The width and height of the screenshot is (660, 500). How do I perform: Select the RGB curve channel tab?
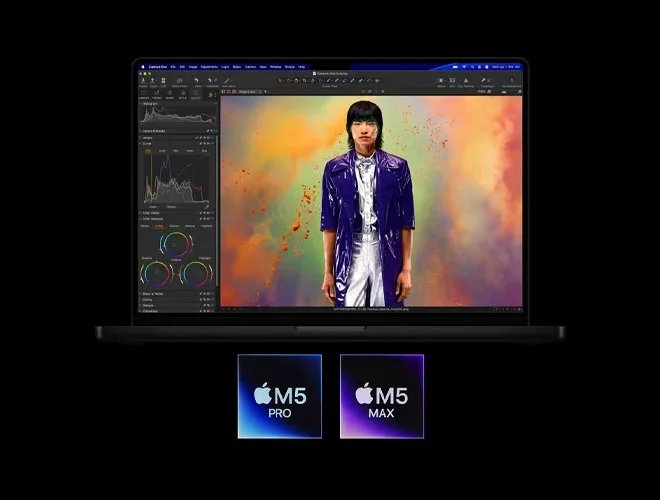point(148,151)
